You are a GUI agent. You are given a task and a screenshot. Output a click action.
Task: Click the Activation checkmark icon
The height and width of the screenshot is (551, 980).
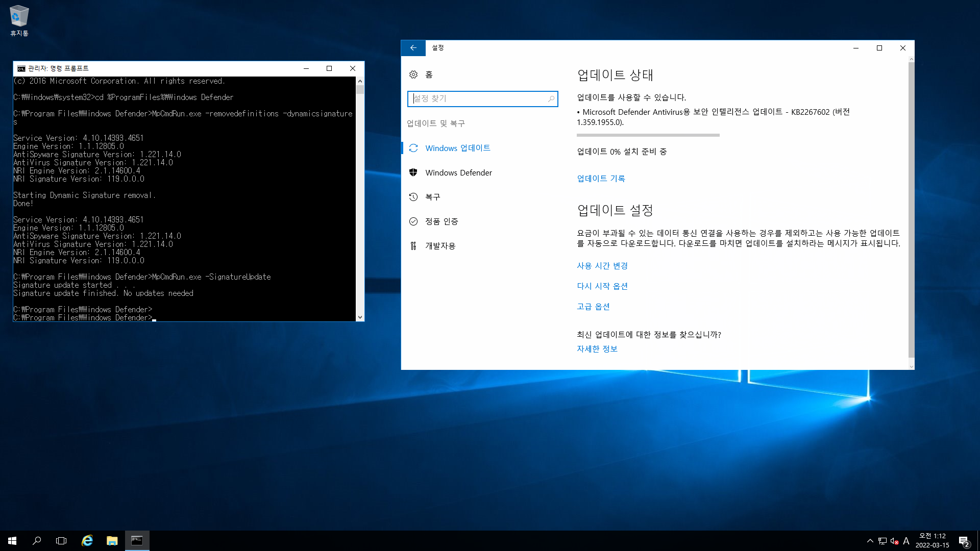pos(413,221)
